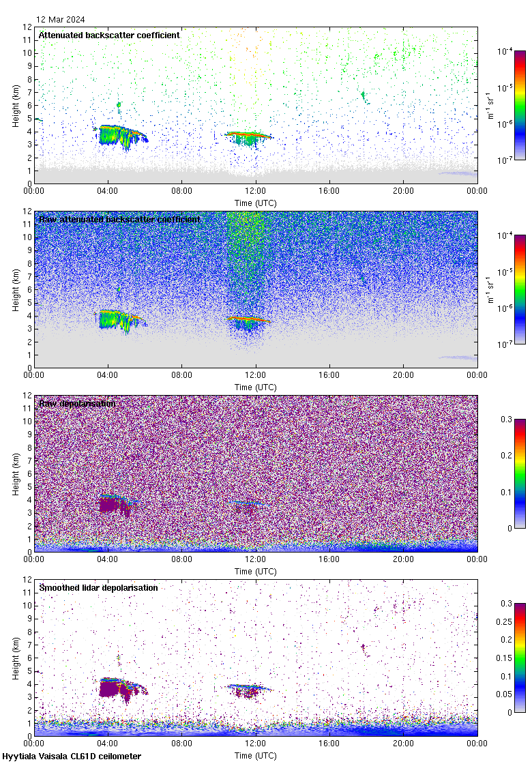Click Time (UTC) label under Smoothed lidar depolarisation plot
Image resolution: width=532 pixels, height=764 pixels.
[255, 756]
